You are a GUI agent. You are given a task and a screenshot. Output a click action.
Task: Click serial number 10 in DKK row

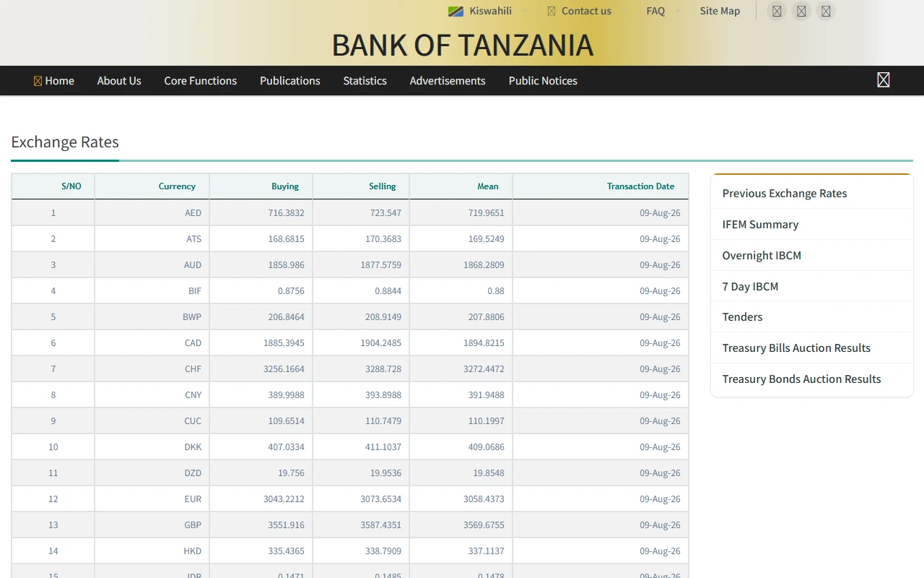click(53, 447)
